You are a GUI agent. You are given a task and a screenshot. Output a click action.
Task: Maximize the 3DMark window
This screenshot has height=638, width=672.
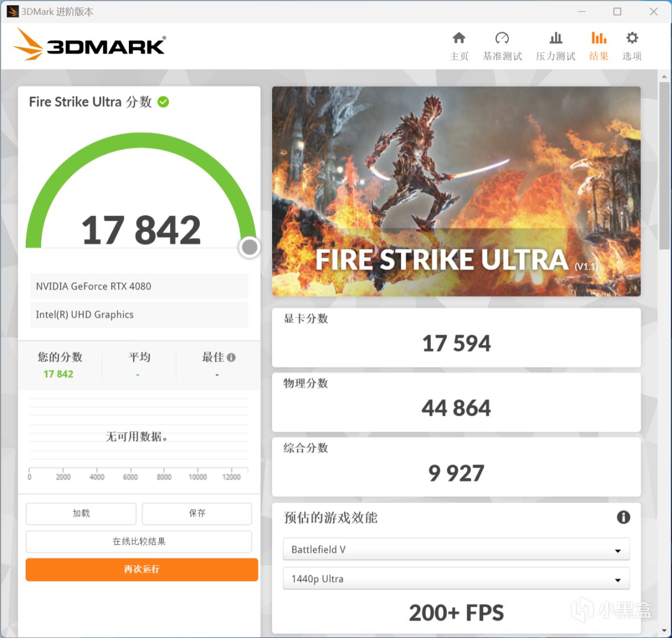coord(617,11)
